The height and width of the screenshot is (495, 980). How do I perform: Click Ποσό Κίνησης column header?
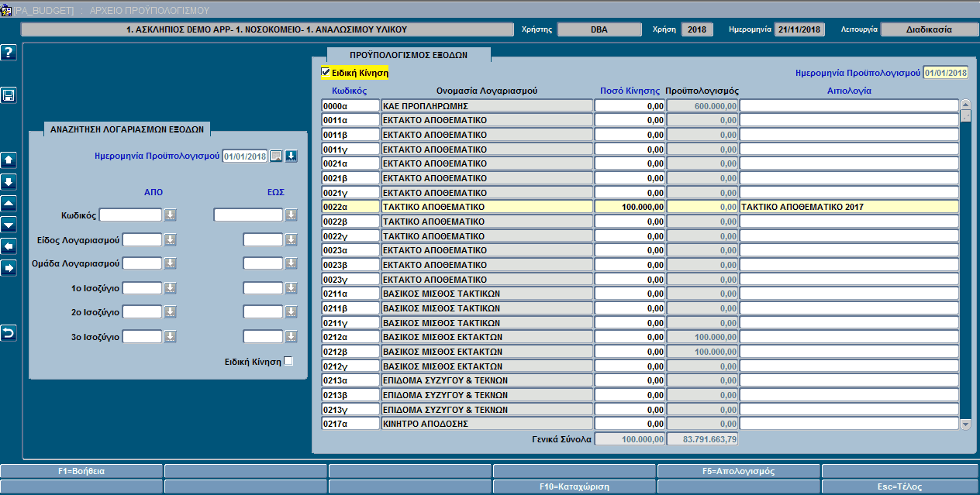click(x=630, y=91)
